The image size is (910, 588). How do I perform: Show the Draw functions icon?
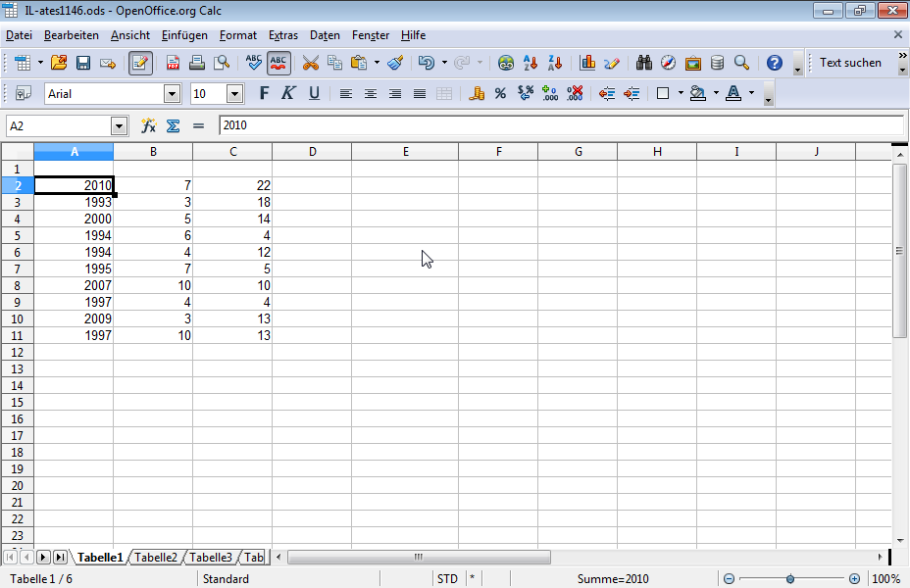click(x=612, y=63)
